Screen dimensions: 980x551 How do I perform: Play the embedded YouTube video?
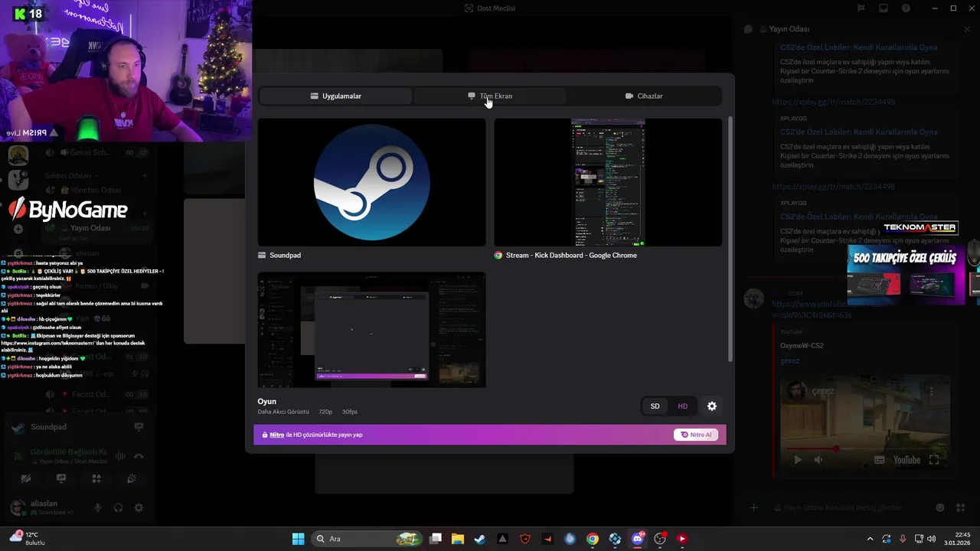click(x=798, y=460)
